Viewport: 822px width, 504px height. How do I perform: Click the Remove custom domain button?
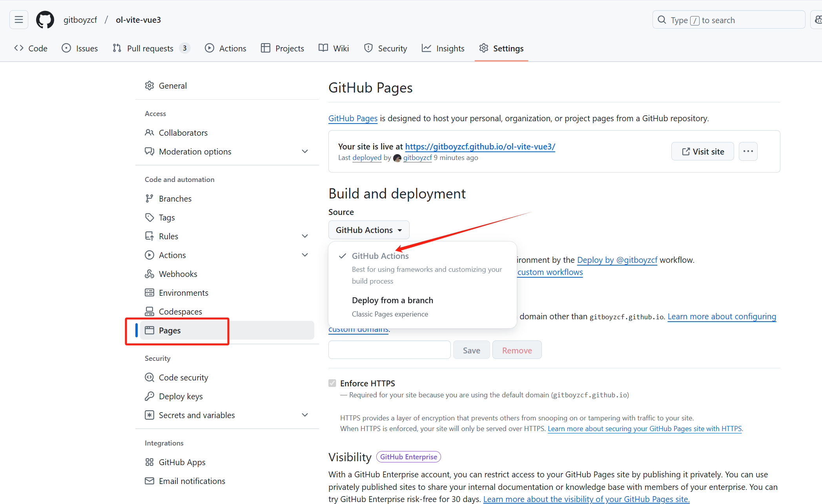(x=517, y=350)
